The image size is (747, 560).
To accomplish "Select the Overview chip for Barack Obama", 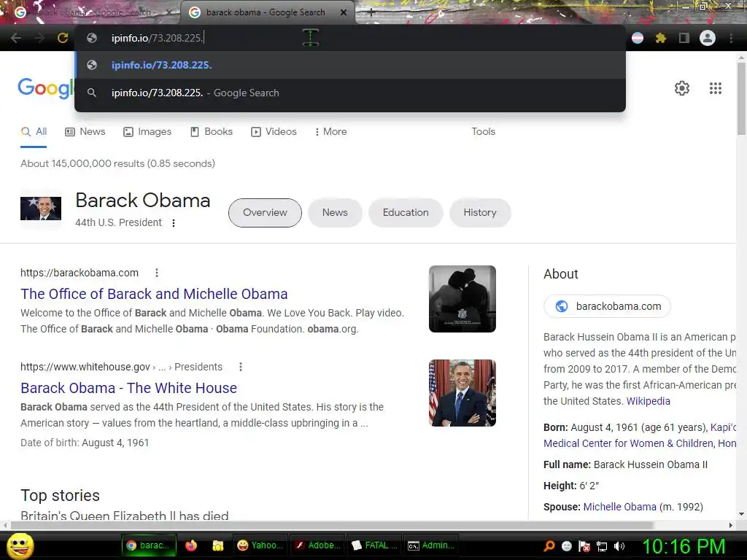I will [265, 213].
